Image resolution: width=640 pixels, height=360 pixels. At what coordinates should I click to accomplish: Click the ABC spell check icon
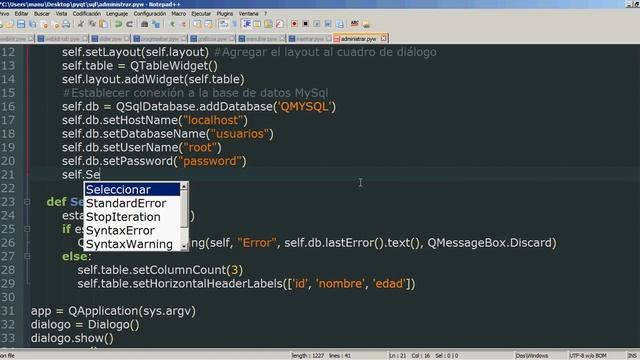tap(355, 24)
